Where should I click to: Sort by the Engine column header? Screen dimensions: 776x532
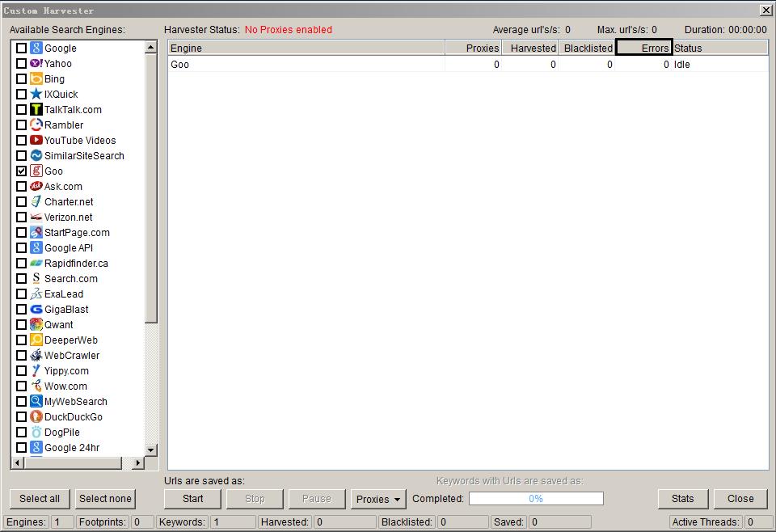(x=306, y=48)
